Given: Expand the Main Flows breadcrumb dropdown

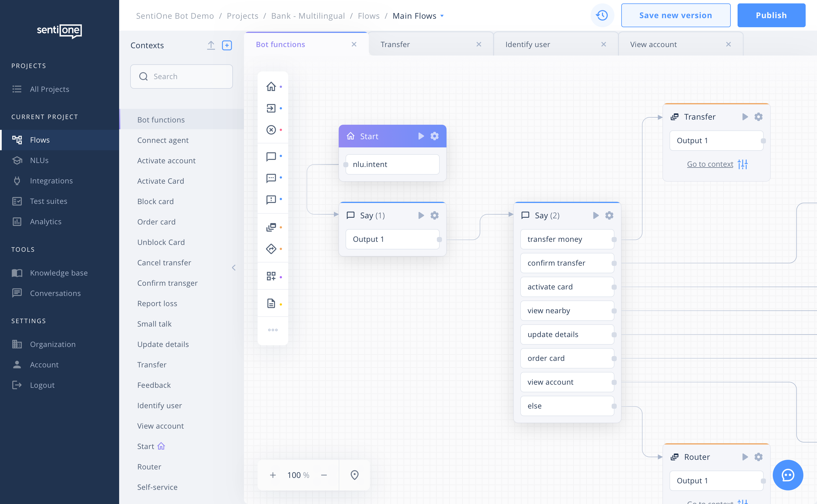Looking at the screenshot, I should point(442,16).
